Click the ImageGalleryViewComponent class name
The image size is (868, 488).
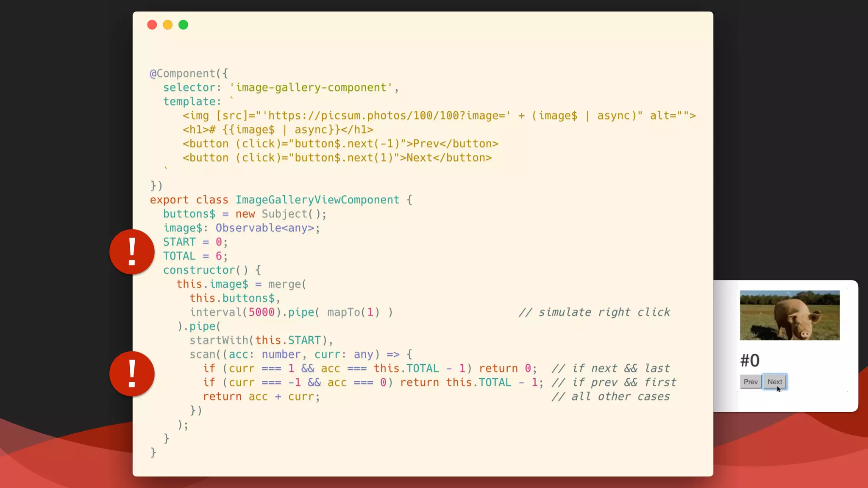point(317,200)
